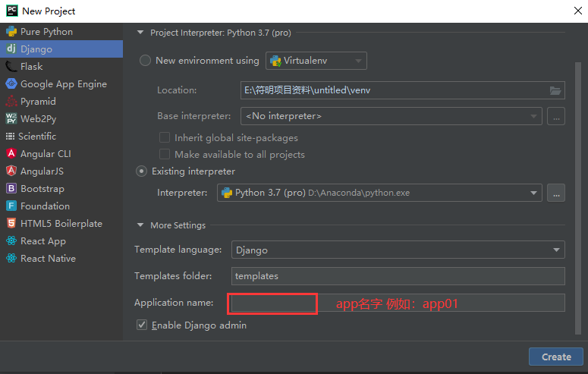Select Pyramid project type

click(x=61, y=102)
